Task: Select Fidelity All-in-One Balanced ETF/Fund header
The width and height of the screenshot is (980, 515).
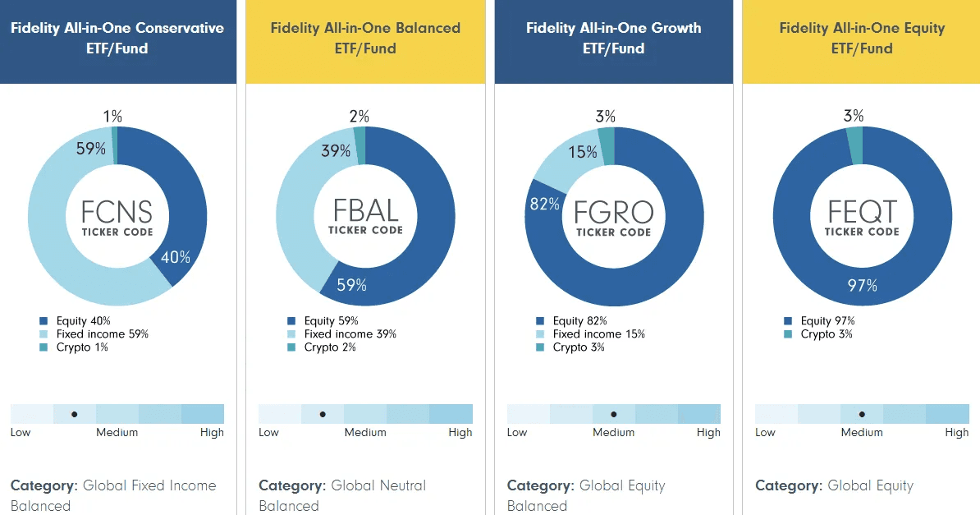Action: 365,38
